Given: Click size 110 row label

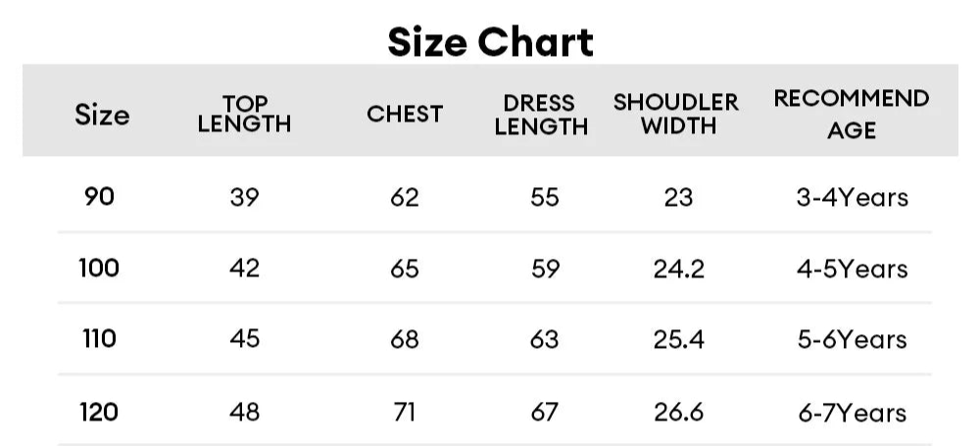Looking at the screenshot, I should tap(99, 339).
